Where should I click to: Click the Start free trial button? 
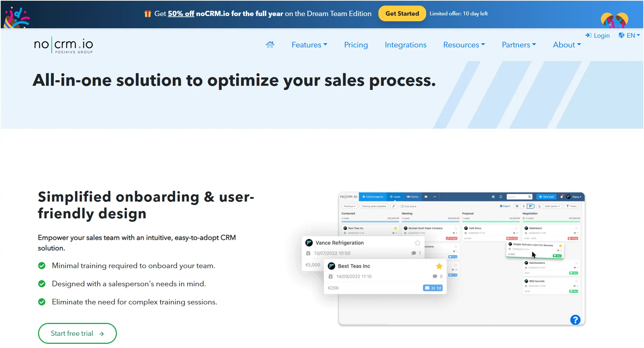[x=77, y=333]
